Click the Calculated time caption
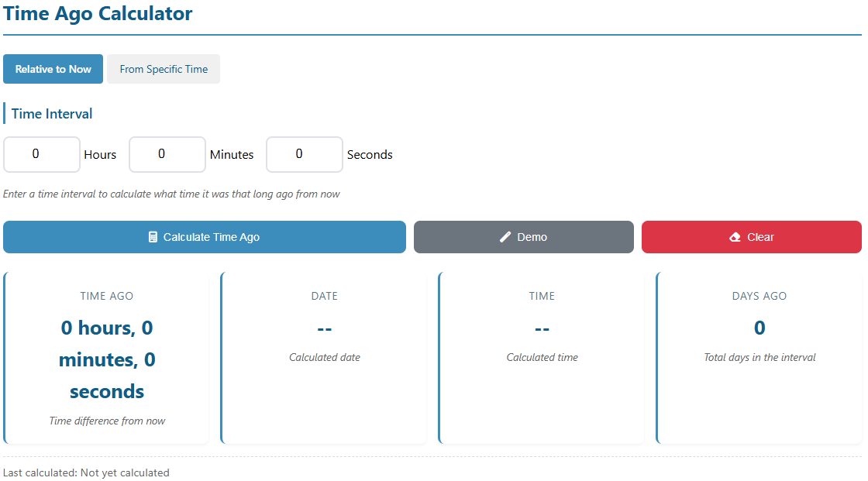Screen dimensions: 868x481 tap(542, 357)
